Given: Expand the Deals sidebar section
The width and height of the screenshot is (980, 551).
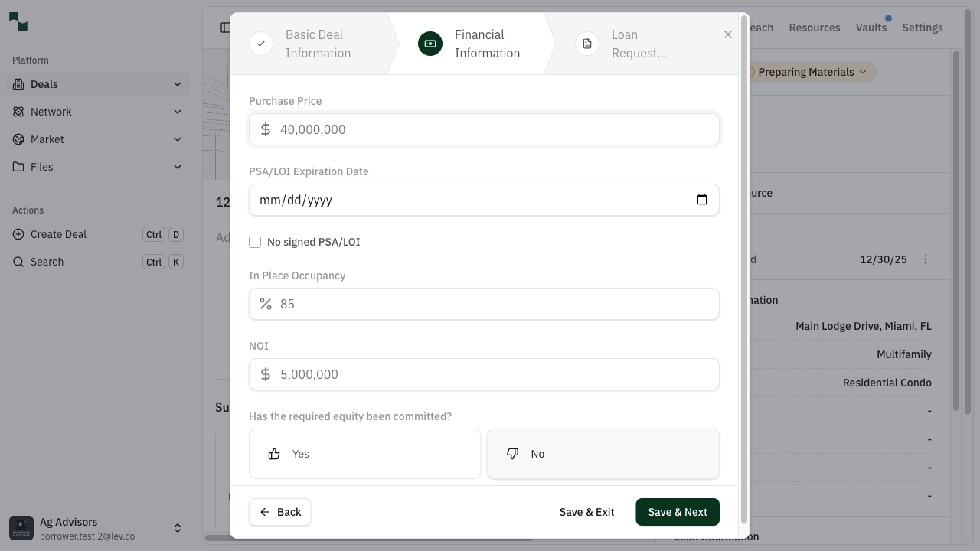Looking at the screenshot, I should click(178, 84).
